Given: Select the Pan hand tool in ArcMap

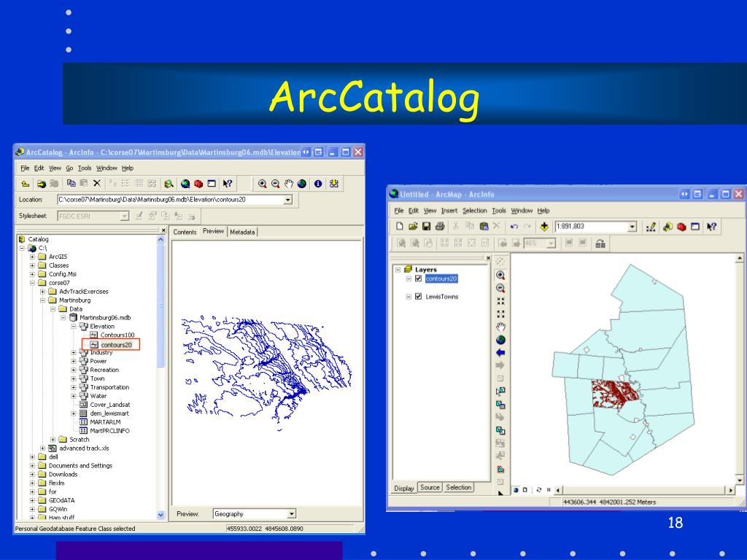Looking at the screenshot, I should click(x=500, y=327).
